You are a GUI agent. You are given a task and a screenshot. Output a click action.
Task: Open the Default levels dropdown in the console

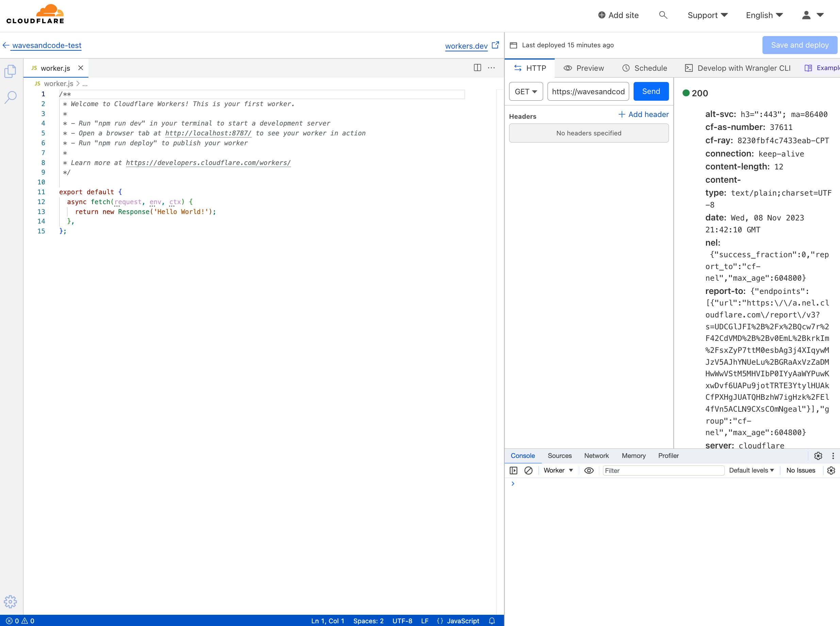(x=751, y=470)
